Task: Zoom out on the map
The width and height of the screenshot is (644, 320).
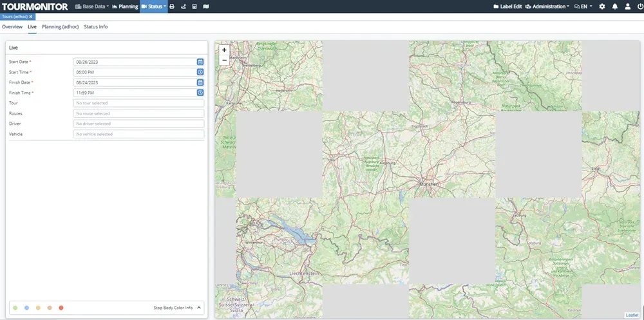Action: point(224,60)
